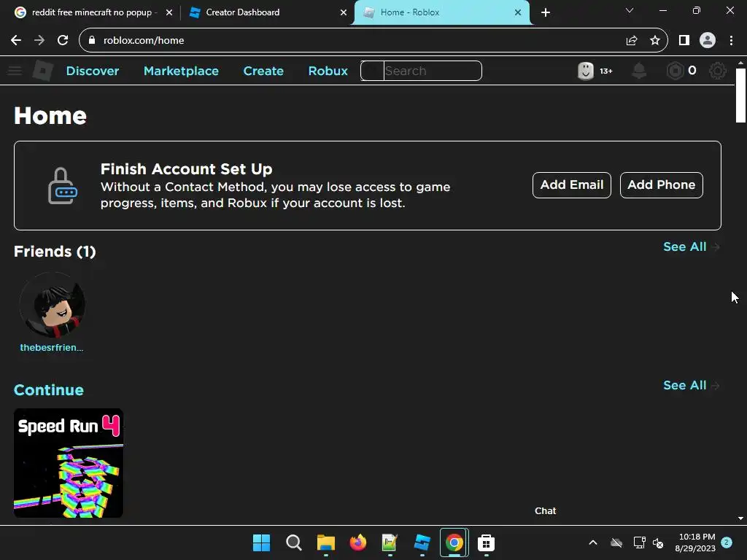Close the reddit free minecraft tab

click(169, 12)
